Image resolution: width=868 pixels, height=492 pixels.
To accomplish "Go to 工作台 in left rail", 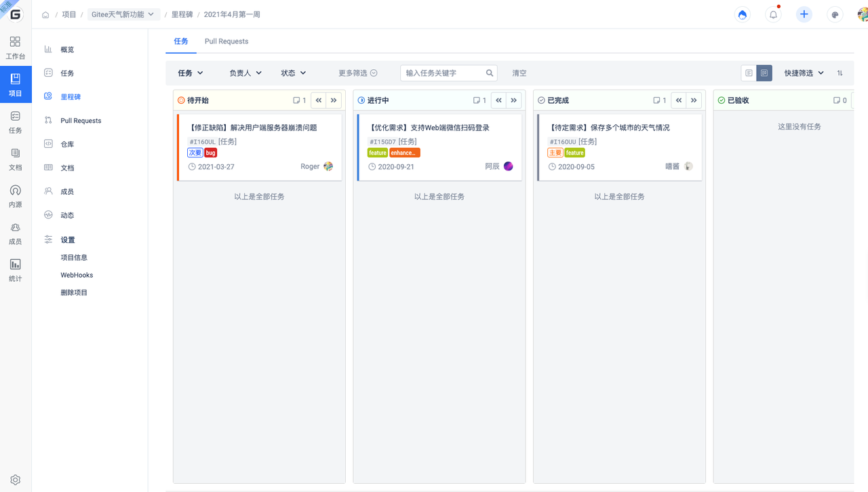I will (x=15, y=48).
